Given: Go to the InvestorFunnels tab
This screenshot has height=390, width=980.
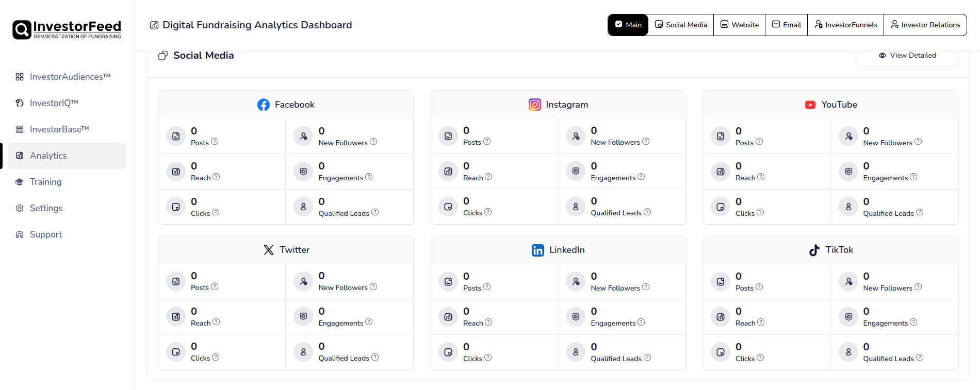Looking at the screenshot, I should point(845,25).
